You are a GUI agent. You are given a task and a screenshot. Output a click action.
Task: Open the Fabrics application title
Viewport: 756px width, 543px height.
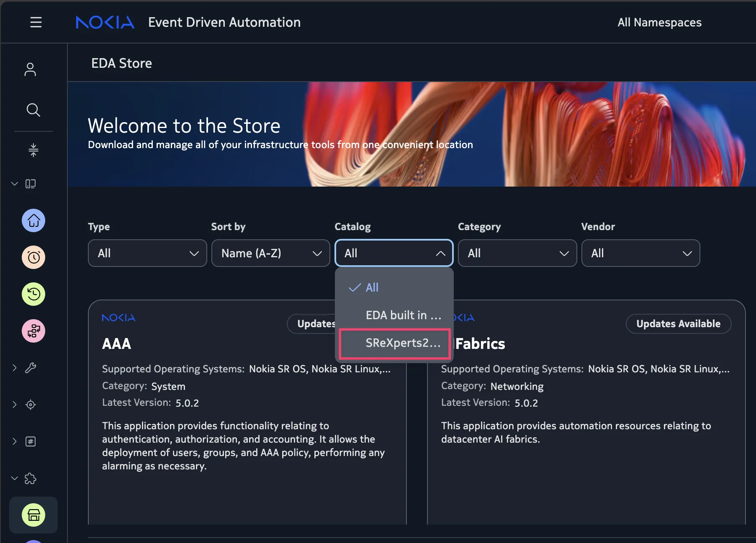(480, 344)
